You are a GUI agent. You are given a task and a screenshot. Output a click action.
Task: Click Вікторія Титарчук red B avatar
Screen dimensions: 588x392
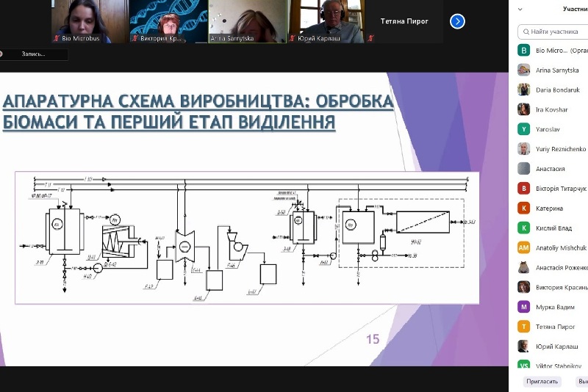tap(523, 189)
